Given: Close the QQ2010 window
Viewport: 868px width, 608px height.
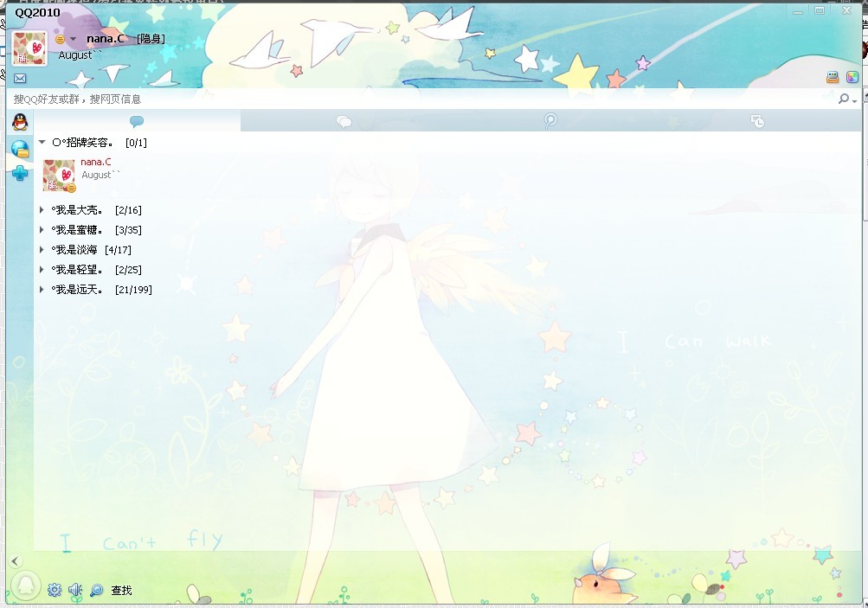Looking at the screenshot, I should click(x=847, y=10).
